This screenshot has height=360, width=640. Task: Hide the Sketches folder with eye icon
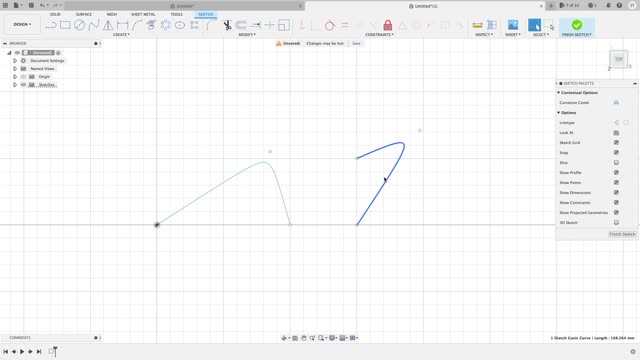[23, 84]
